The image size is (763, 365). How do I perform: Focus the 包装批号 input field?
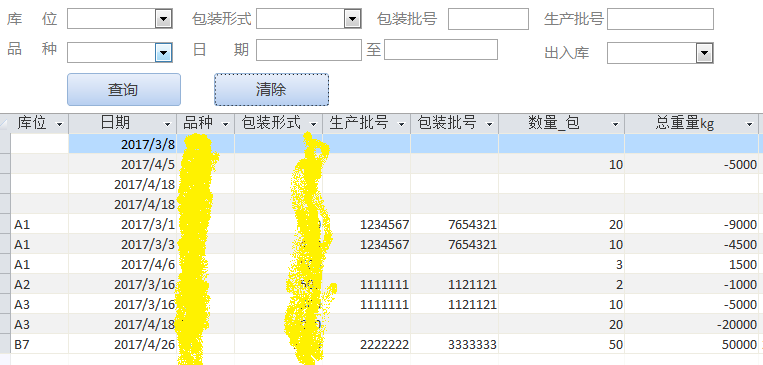click(488, 19)
